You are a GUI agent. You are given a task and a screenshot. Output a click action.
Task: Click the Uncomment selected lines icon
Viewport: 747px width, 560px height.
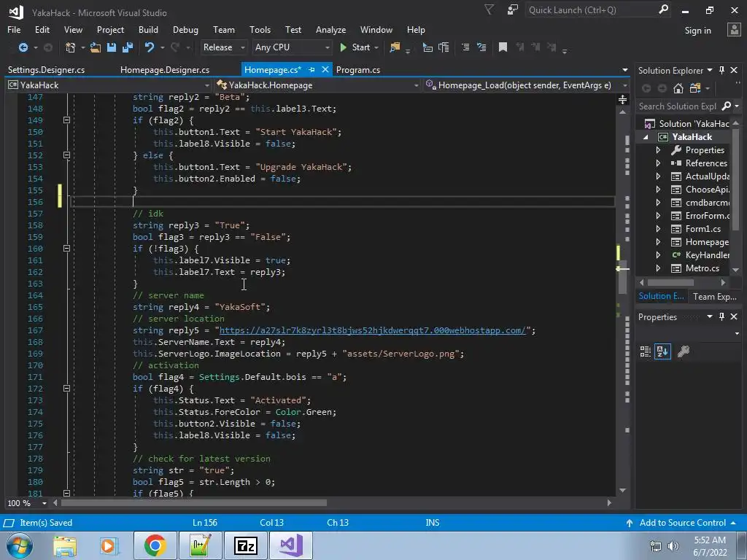[x=481, y=47]
